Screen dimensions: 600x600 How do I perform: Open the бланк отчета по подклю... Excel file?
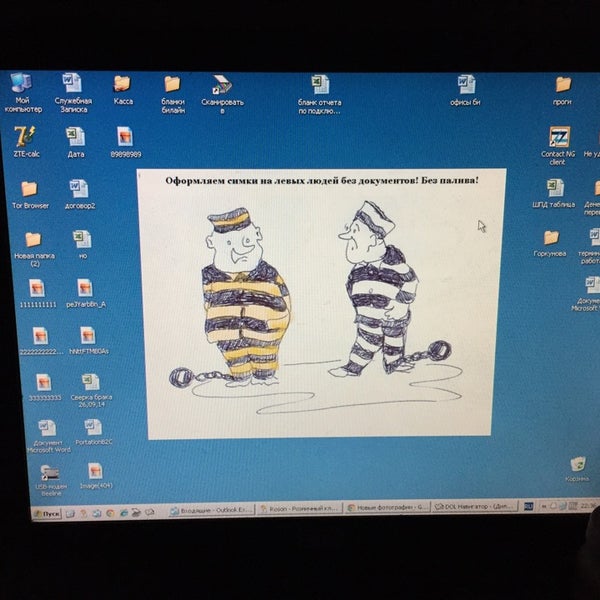(x=320, y=95)
